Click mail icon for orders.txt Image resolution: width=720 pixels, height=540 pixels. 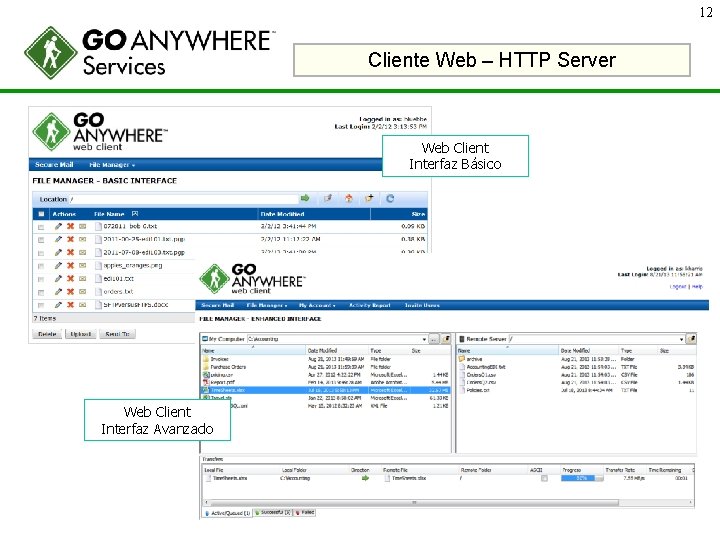[x=83, y=292]
